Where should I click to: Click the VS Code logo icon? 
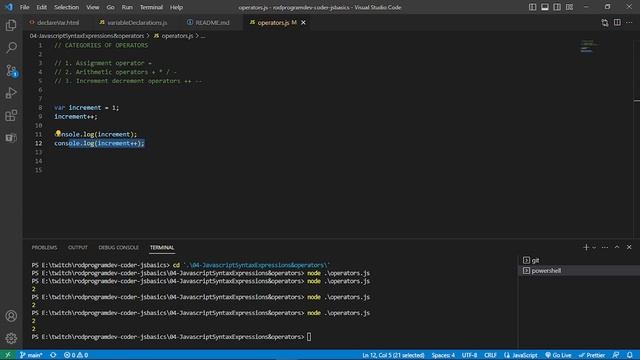9,7
